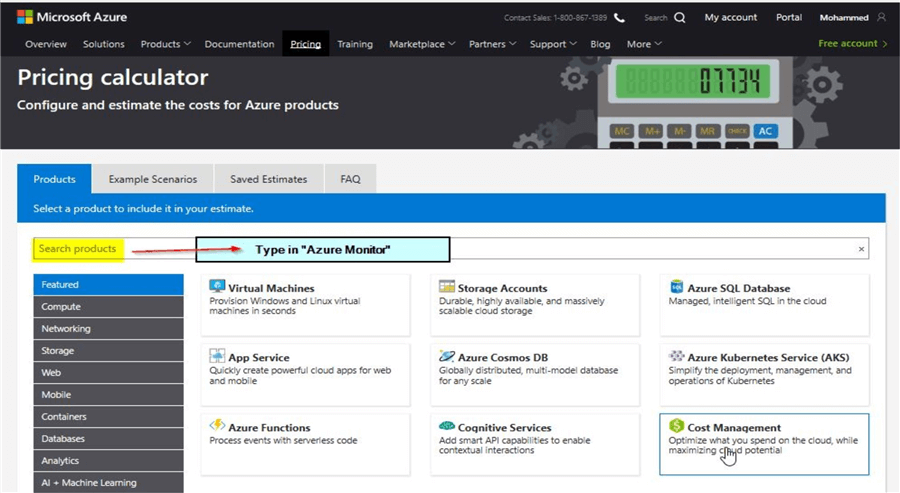
Task: Open the Solutions nav item
Action: tap(103, 44)
